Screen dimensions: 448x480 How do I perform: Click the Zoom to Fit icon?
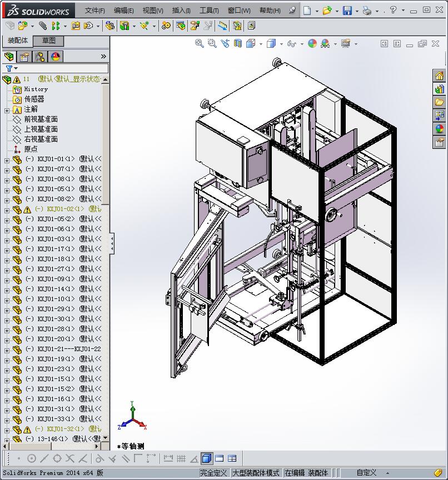tap(200, 43)
